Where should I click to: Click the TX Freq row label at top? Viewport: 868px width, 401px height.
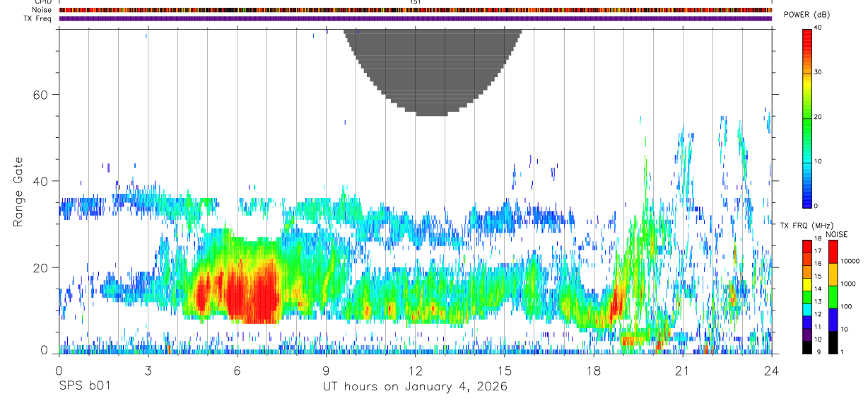tap(37, 18)
